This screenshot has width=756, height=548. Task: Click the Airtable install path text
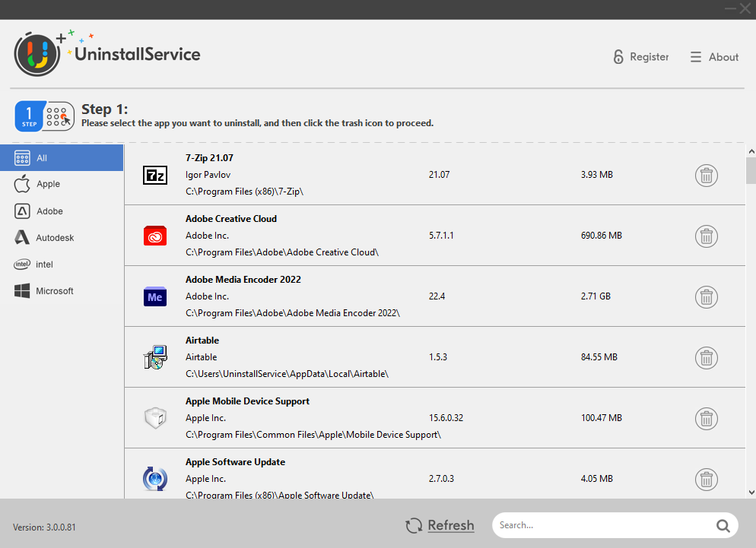coord(287,373)
